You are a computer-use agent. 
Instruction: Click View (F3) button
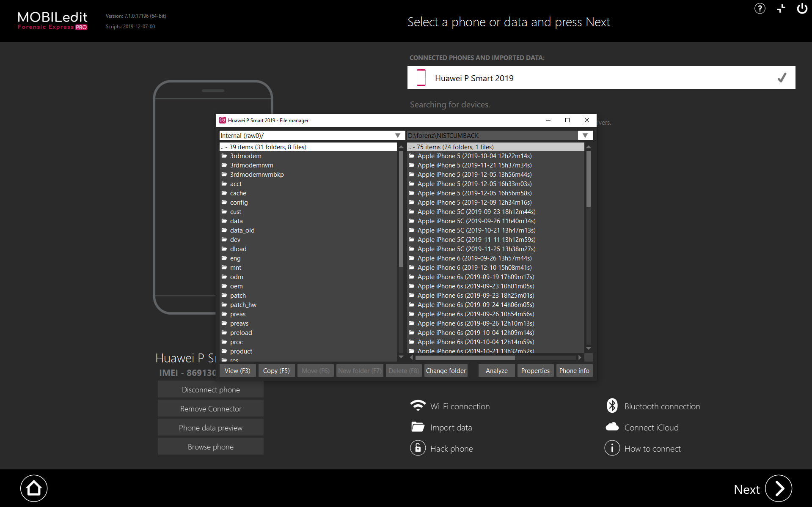coord(237,370)
